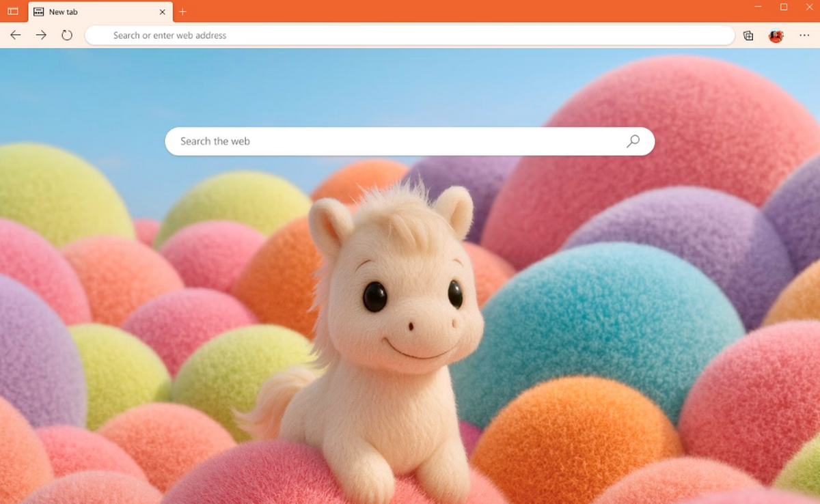Click the favicon on the New tab
The image size is (820, 504).
39,12
